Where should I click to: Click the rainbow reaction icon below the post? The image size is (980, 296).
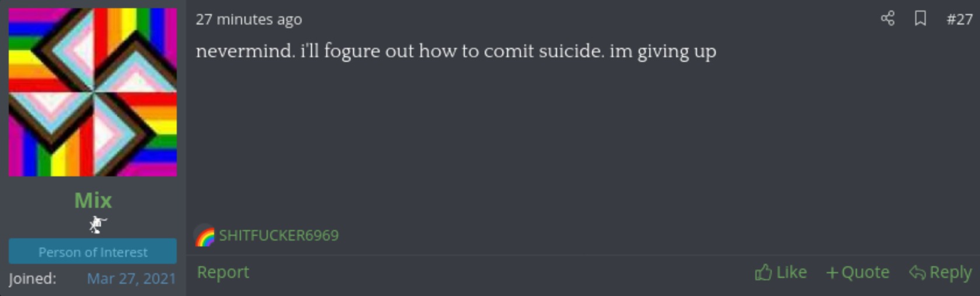click(205, 236)
